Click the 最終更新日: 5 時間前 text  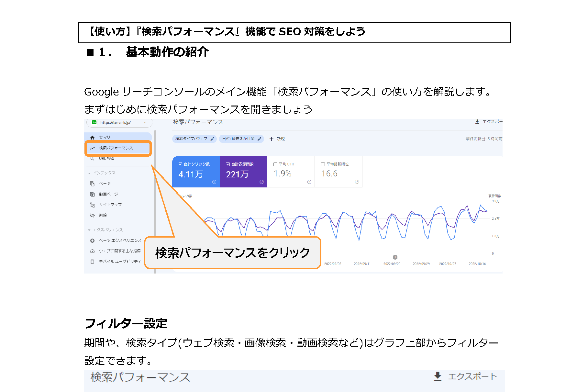click(484, 139)
